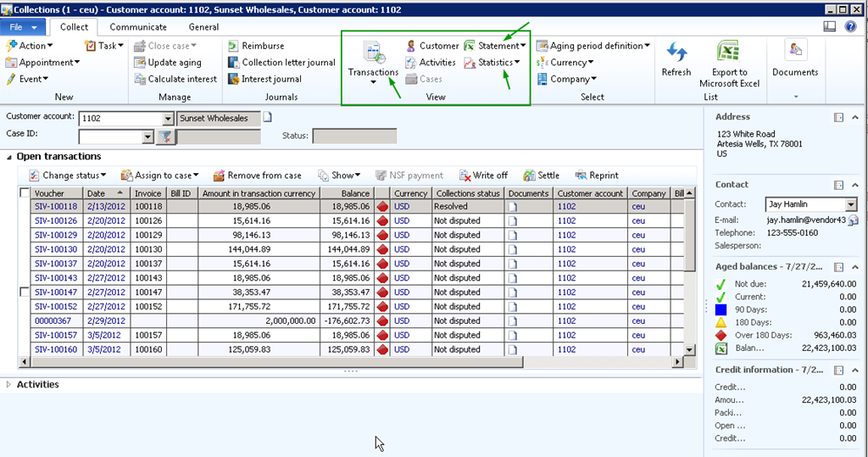
Task: Open voucher link SIV-100118
Action: (x=56, y=206)
